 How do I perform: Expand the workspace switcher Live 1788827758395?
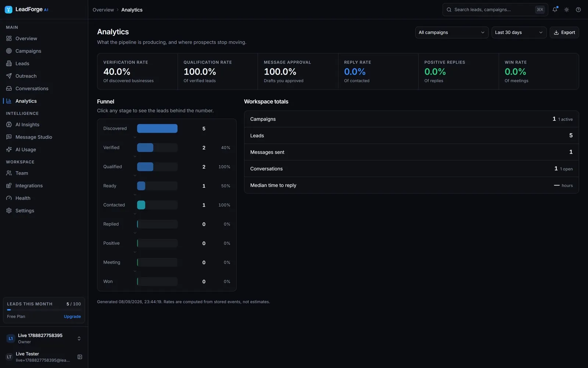tap(44, 339)
